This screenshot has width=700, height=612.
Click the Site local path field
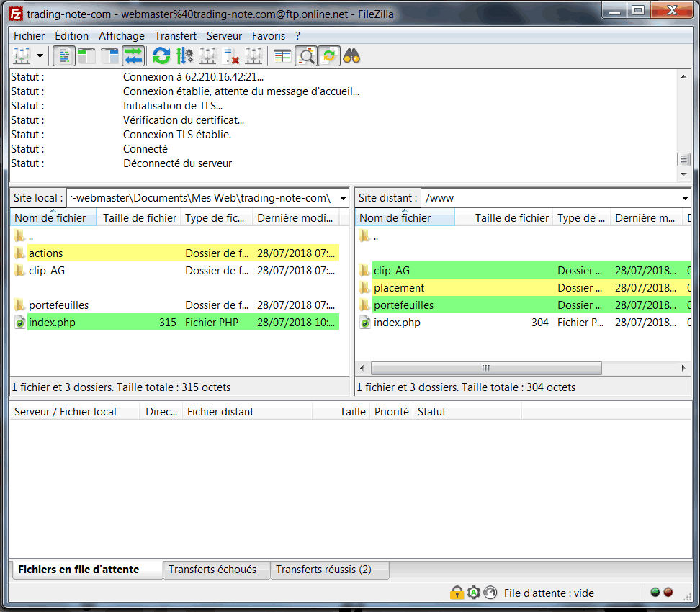point(202,198)
